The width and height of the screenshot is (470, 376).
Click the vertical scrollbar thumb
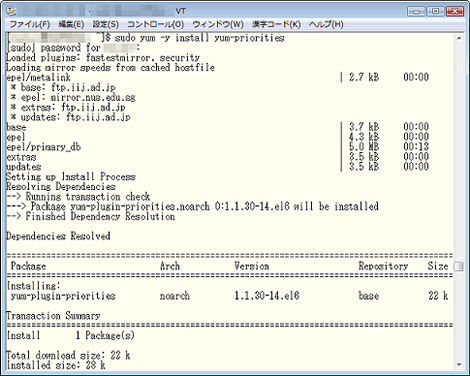coord(459,267)
